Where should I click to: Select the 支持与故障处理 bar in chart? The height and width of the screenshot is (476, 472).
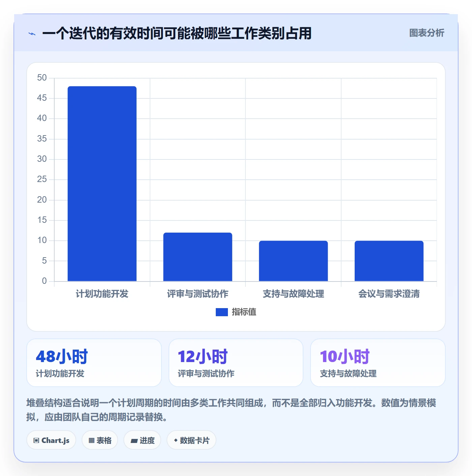293,261
